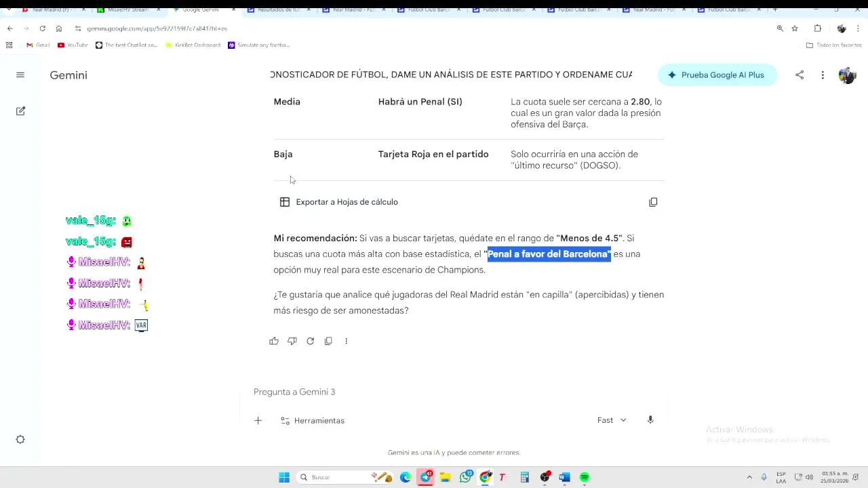Open Telegram from the taskbar
868x488 pixels.
point(425,477)
